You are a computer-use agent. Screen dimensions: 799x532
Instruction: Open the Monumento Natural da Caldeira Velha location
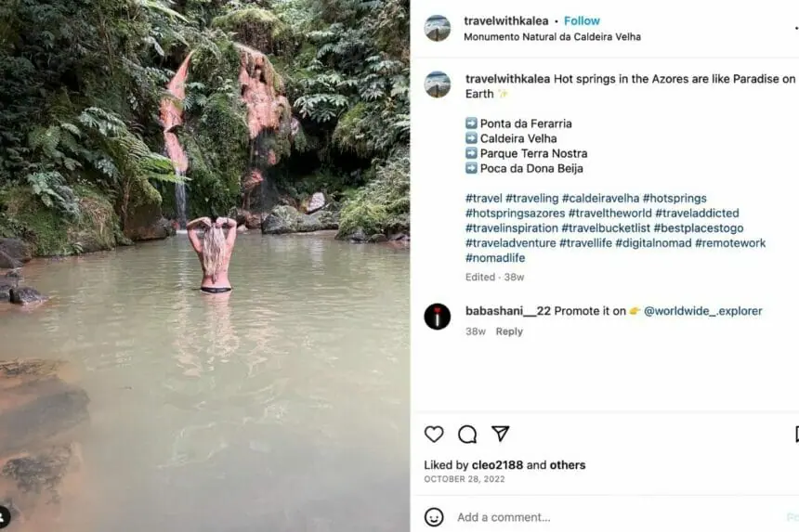[x=552, y=37]
